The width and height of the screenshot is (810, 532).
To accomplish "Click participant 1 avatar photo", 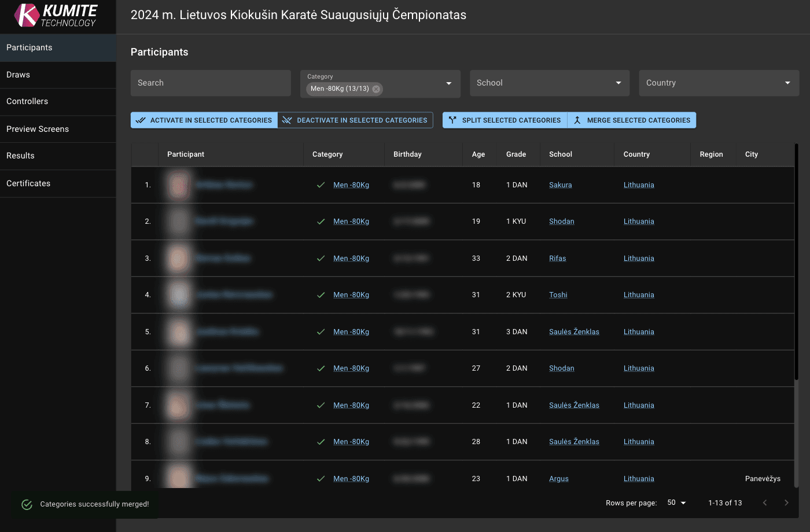I will [x=179, y=185].
